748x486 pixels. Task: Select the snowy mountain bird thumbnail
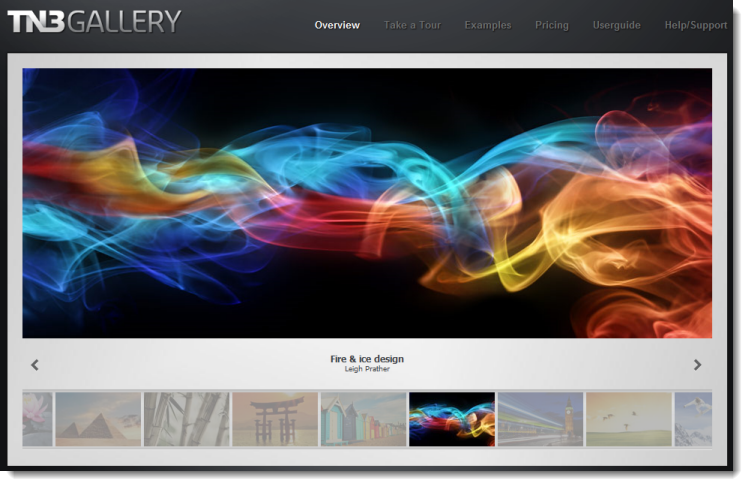point(693,419)
